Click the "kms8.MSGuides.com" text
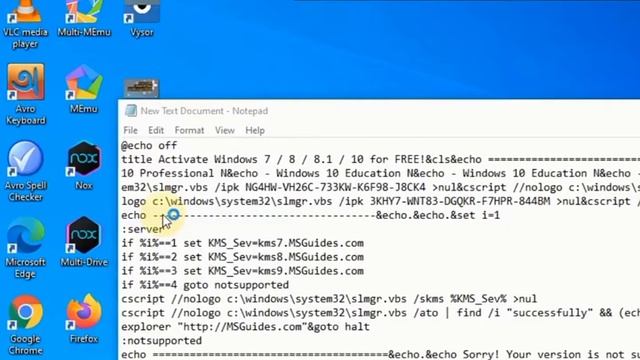The image size is (640, 360). [310, 257]
